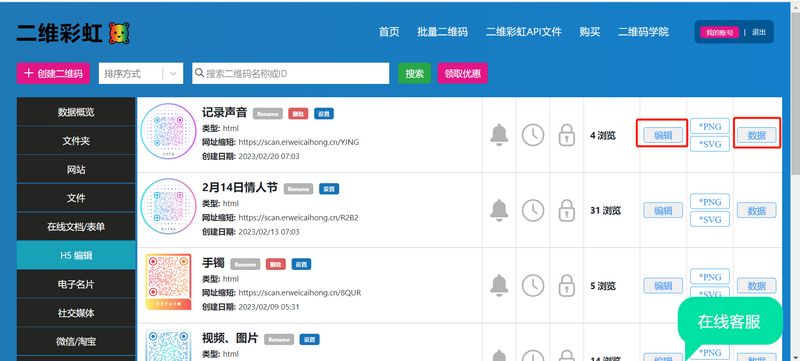Click the bell icon for 记录声音

(499, 135)
